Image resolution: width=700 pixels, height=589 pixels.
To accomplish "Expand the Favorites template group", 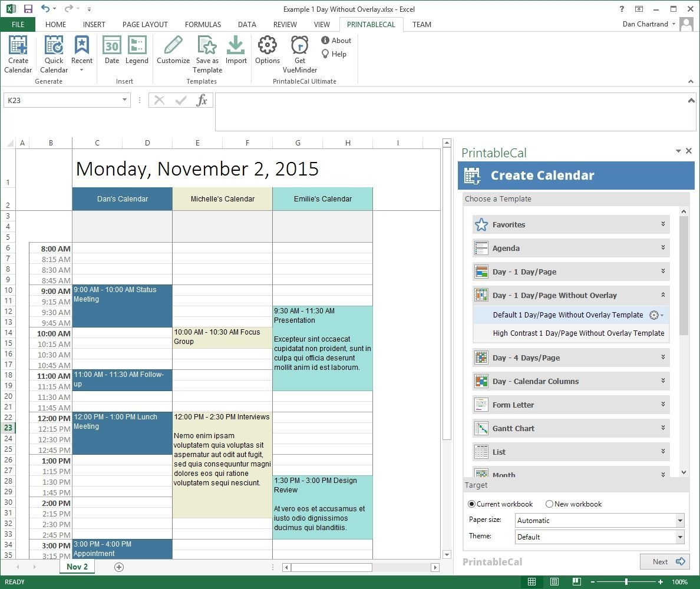I will [x=571, y=224].
